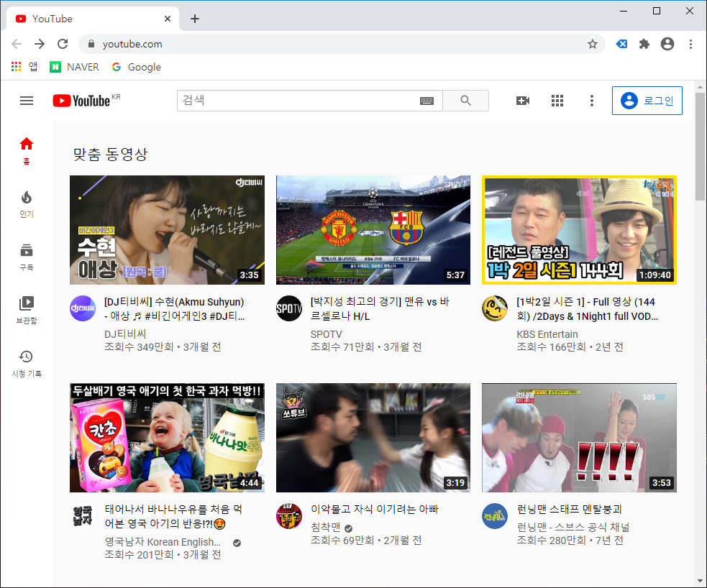Viewport: 707px width, 588px height.
Task: Open the YouTube apps grid
Action: click(x=557, y=101)
